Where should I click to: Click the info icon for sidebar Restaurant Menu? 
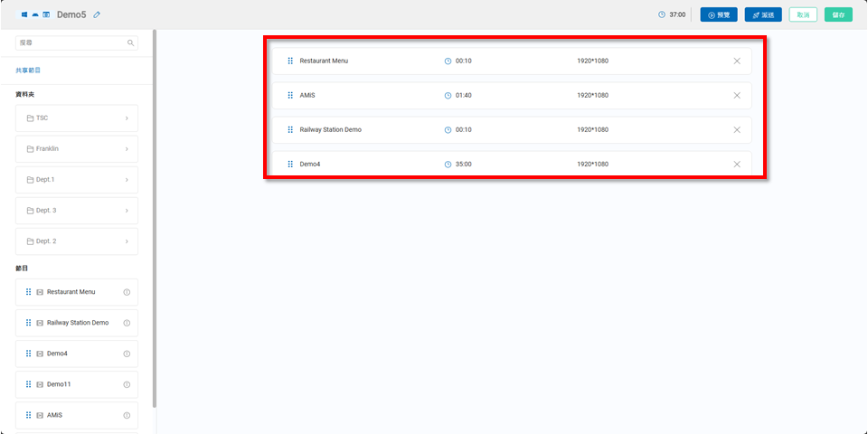[x=127, y=292]
